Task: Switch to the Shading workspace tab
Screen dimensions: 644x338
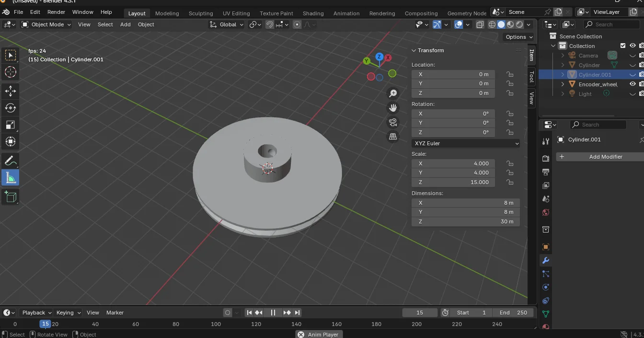Action: pos(313,13)
